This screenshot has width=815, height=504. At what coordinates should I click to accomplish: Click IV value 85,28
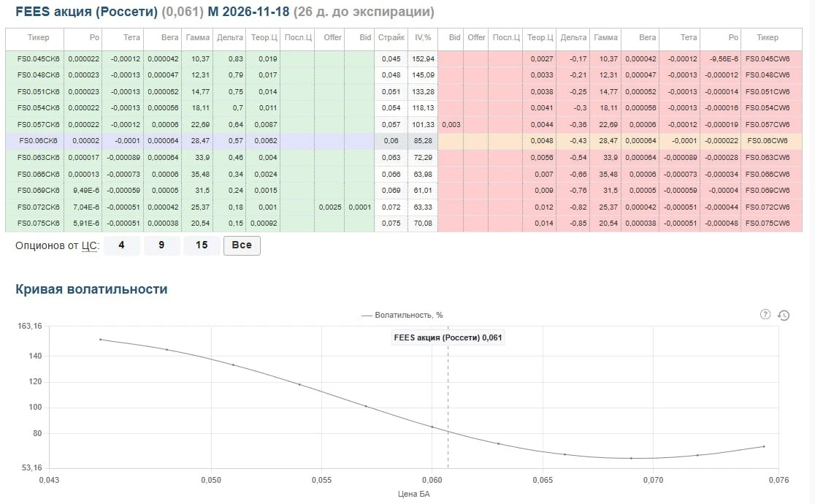click(x=424, y=140)
